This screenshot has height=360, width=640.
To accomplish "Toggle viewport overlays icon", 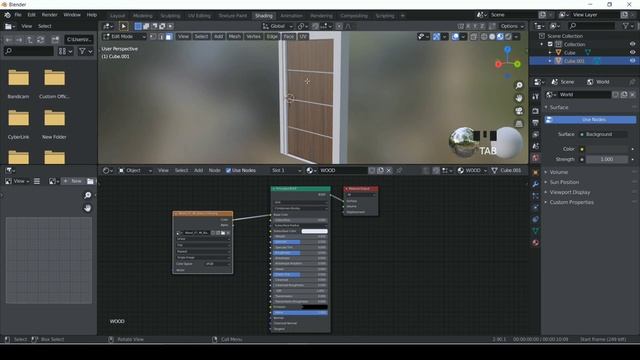I will (x=455, y=36).
